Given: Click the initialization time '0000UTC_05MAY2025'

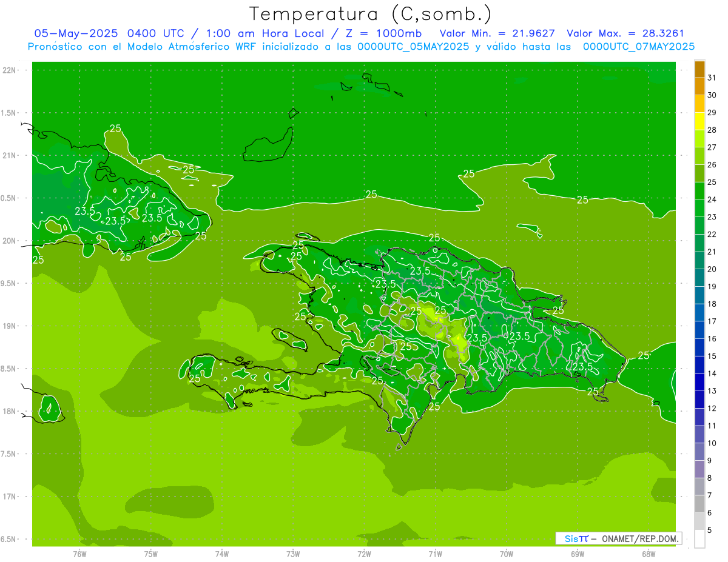Looking at the screenshot, I should click(x=413, y=47).
